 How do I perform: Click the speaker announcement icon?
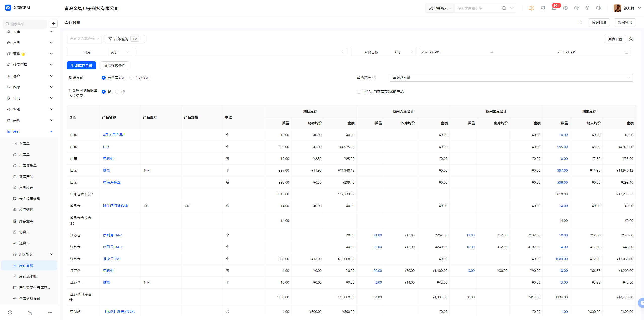(531, 8)
